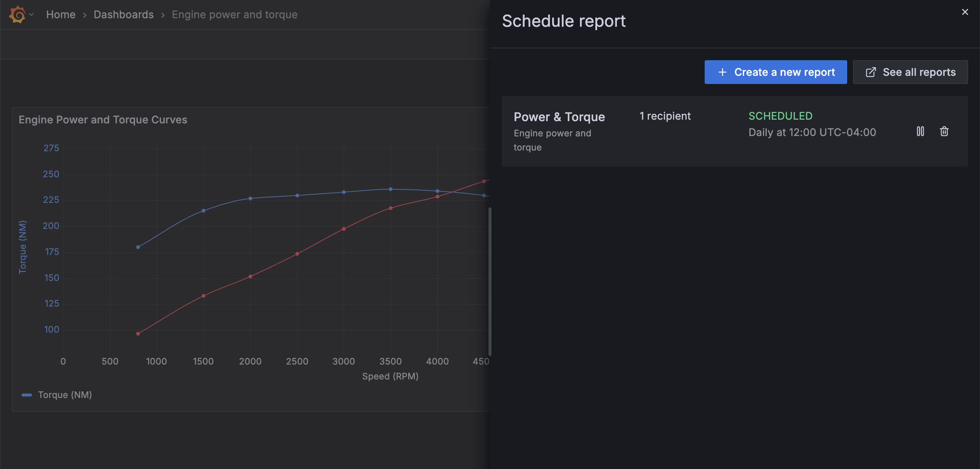Go to Home from the breadcrumb trail
The image size is (980, 469).
[x=61, y=14]
